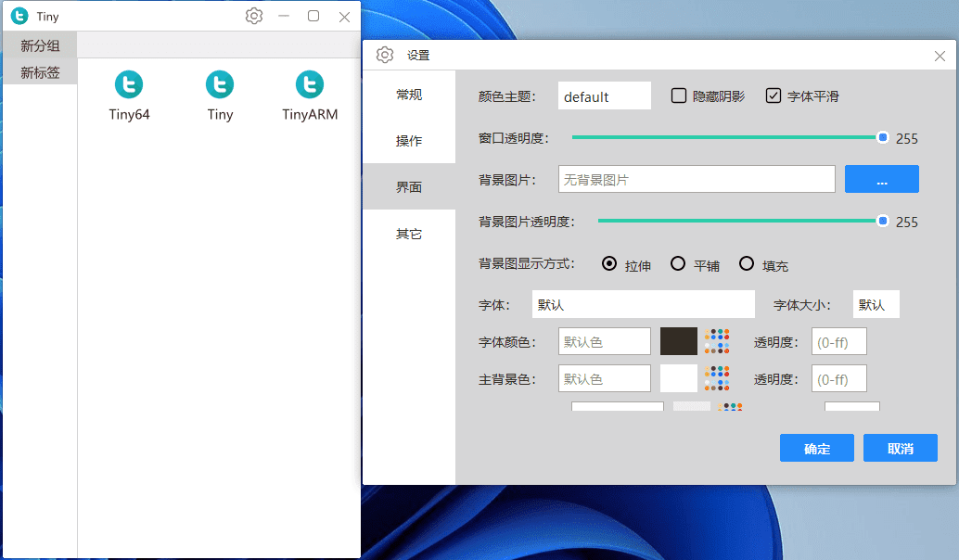Viewport: 959px width, 560px height.
Task: Switch to the 常规 settings tab
Action: (x=409, y=93)
